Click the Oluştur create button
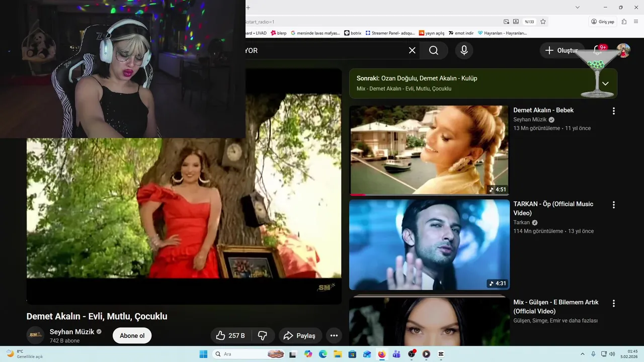This screenshot has width=644, height=362. point(561,50)
